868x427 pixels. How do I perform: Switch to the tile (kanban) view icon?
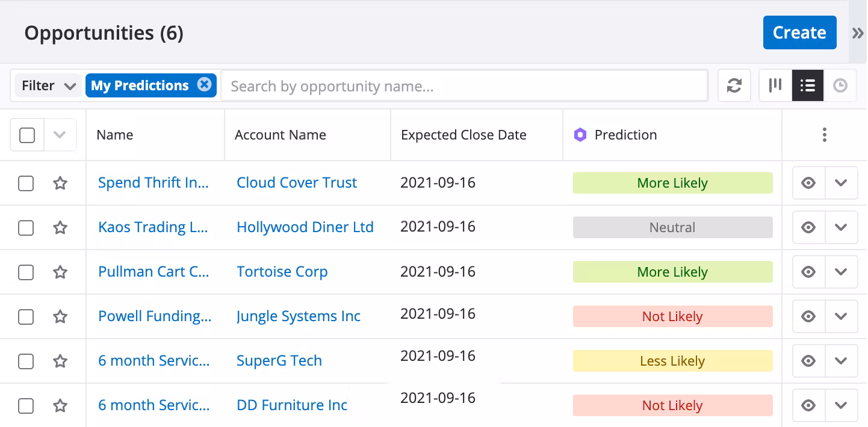point(775,85)
